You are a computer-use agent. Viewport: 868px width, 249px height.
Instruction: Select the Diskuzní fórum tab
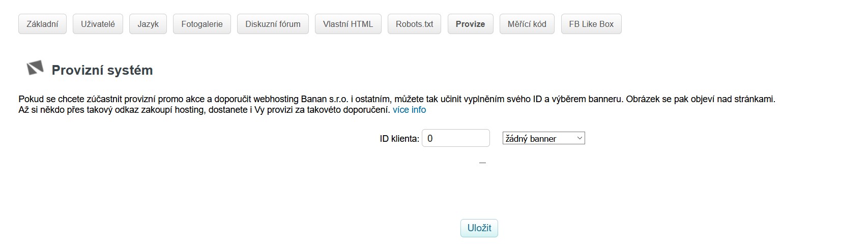(x=273, y=24)
